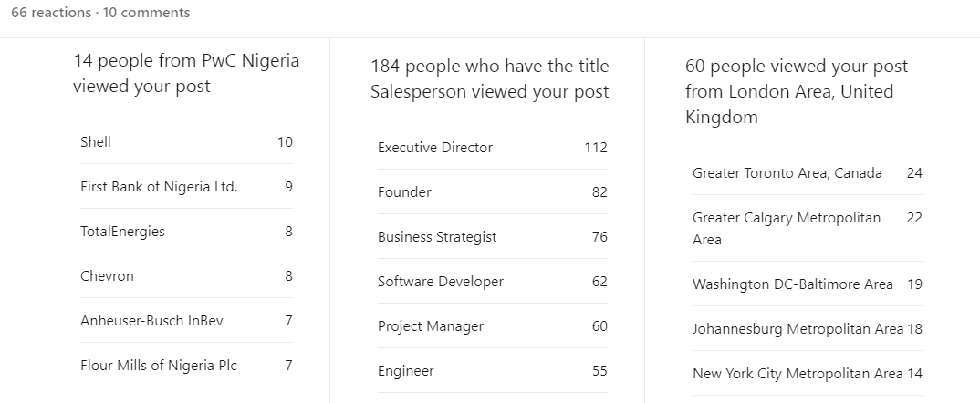Image resolution: width=980 pixels, height=403 pixels.
Task: Open the 66 reactions link
Action: pos(50,13)
